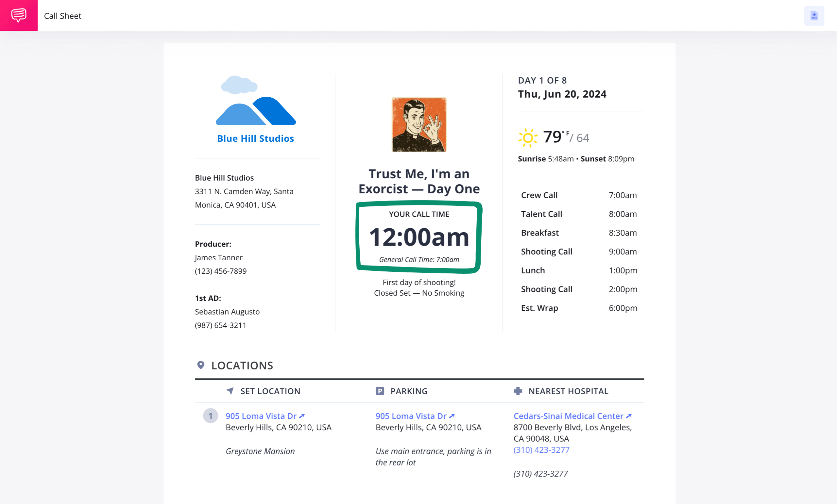The width and height of the screenshot is (837, 504).
Task: Click the Call Sheet messaging icon
Action: tap(18, 15)
